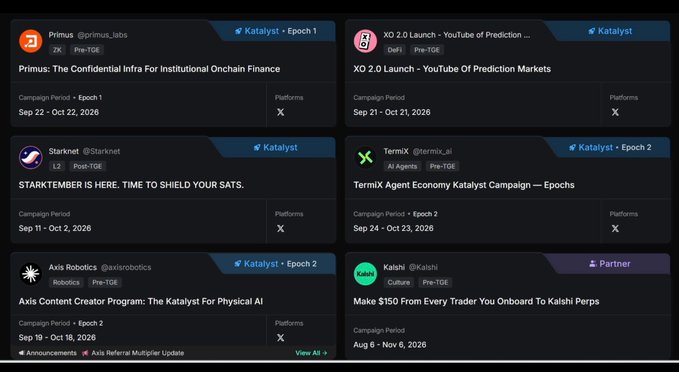Select the Pre-TGE tag on TermiX card
Screen dimensions: 679x372
[x=443, y=166]
